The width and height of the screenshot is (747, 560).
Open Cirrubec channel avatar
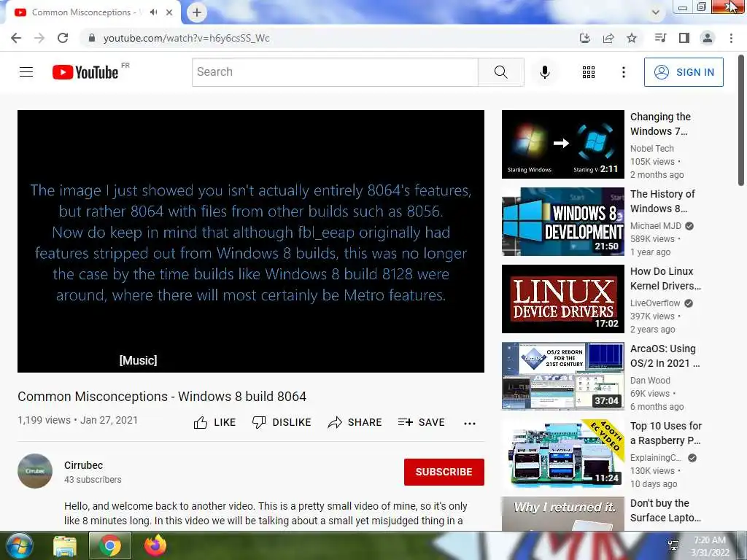click(x=35, y=471)
